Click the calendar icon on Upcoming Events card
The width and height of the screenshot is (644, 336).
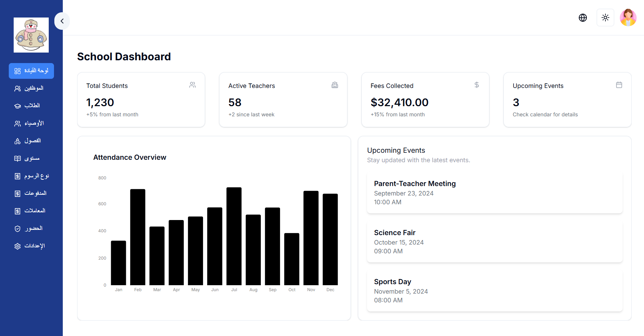click(x=619, y=85)
